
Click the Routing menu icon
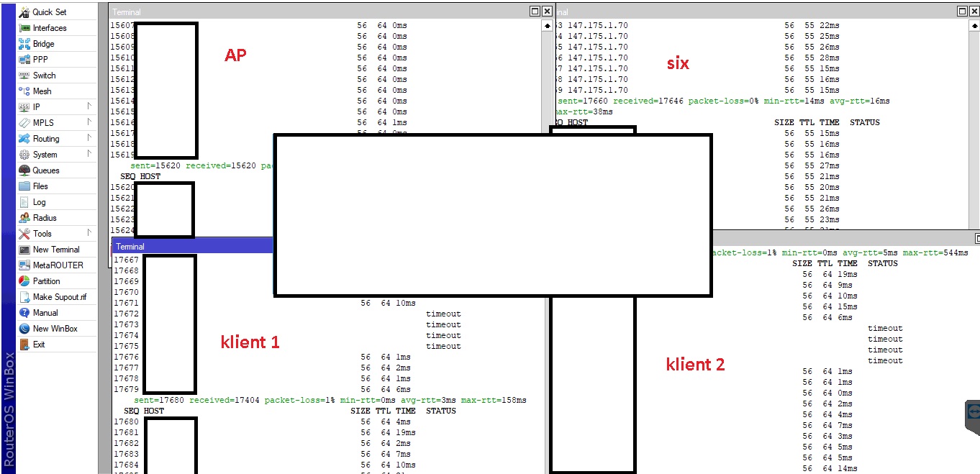(24, 139)
